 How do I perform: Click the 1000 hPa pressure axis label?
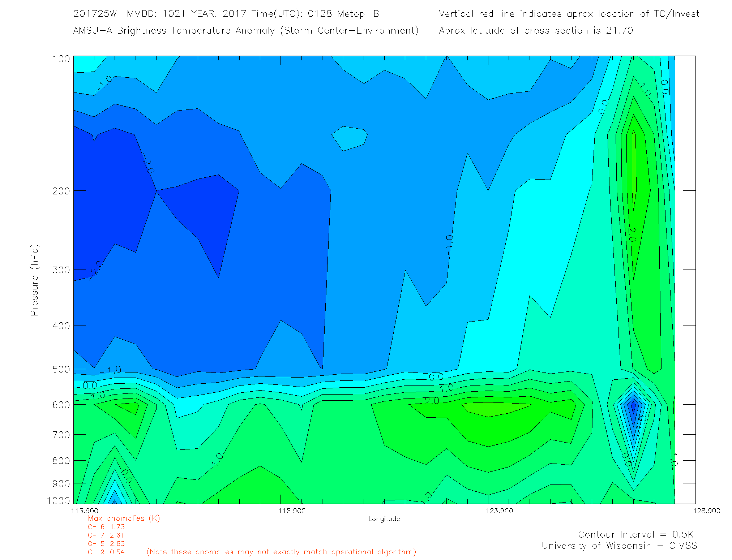[x=58, y=500]
